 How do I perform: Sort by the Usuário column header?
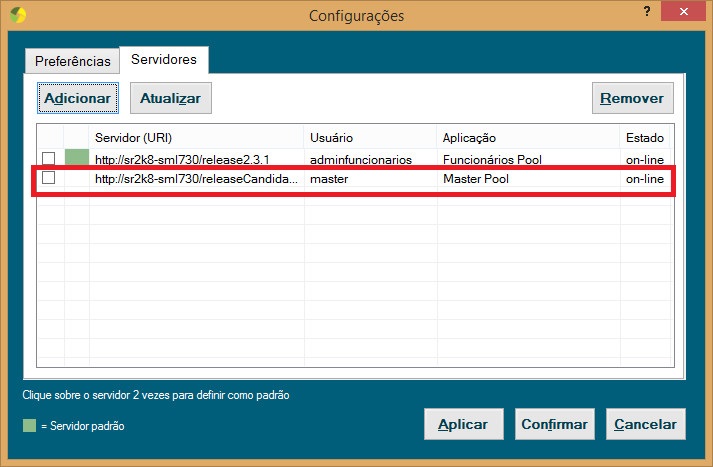pos(370,137)
